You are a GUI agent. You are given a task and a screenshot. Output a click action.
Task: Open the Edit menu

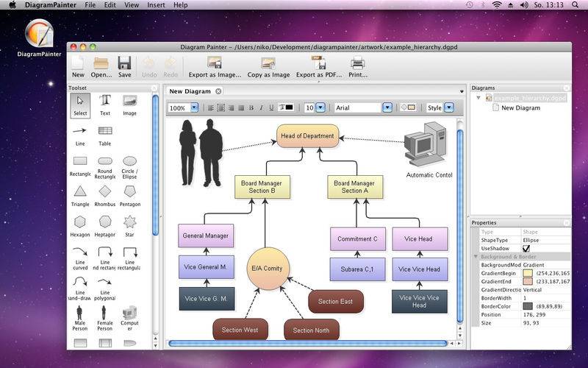point(110,5)
